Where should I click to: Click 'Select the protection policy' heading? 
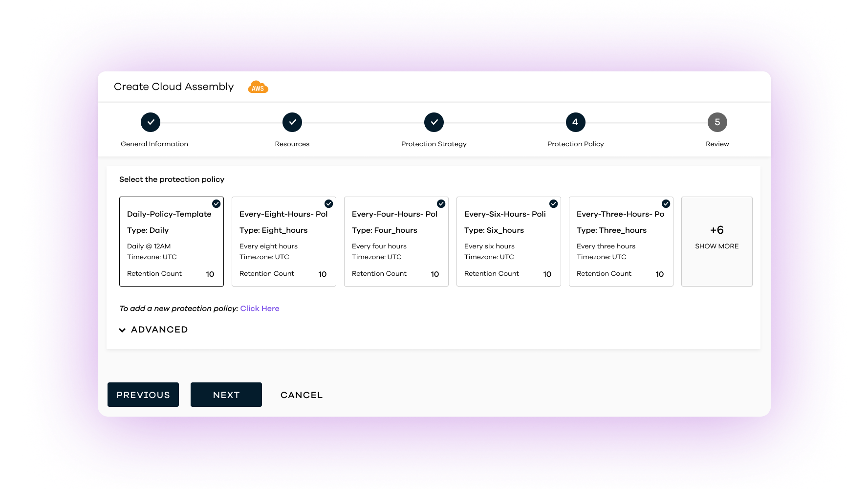tap(172, 179)
